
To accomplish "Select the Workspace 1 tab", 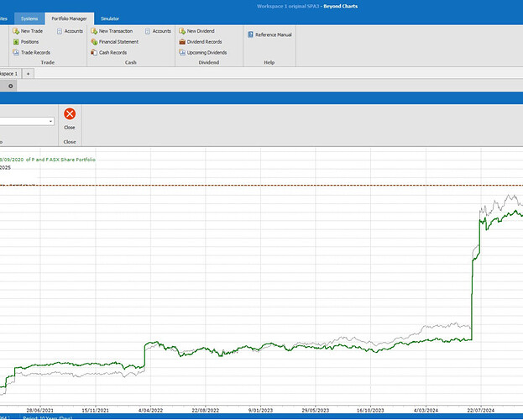I will tap(9, 74).
